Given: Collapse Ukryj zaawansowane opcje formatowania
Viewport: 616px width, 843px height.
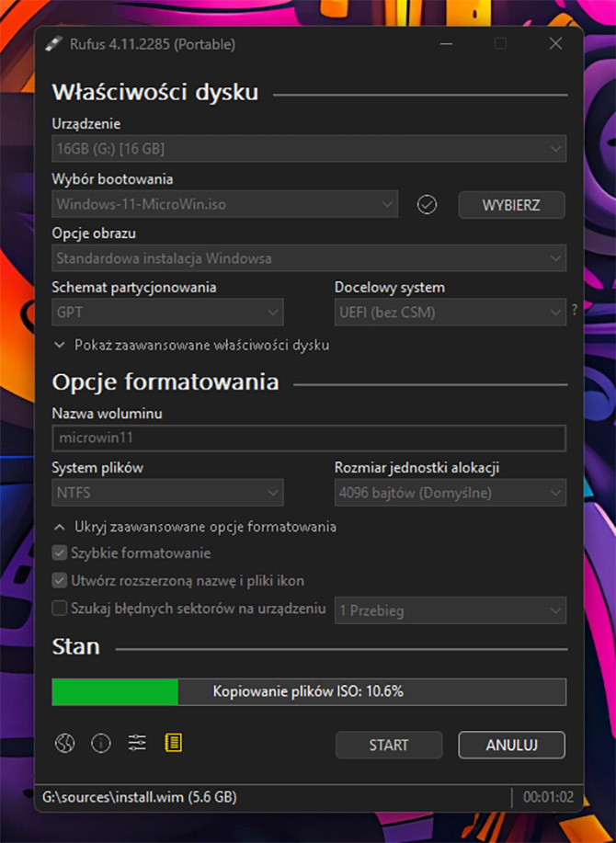Looking at the screenshot, I should pyautogui.click(x=195, y=527).
